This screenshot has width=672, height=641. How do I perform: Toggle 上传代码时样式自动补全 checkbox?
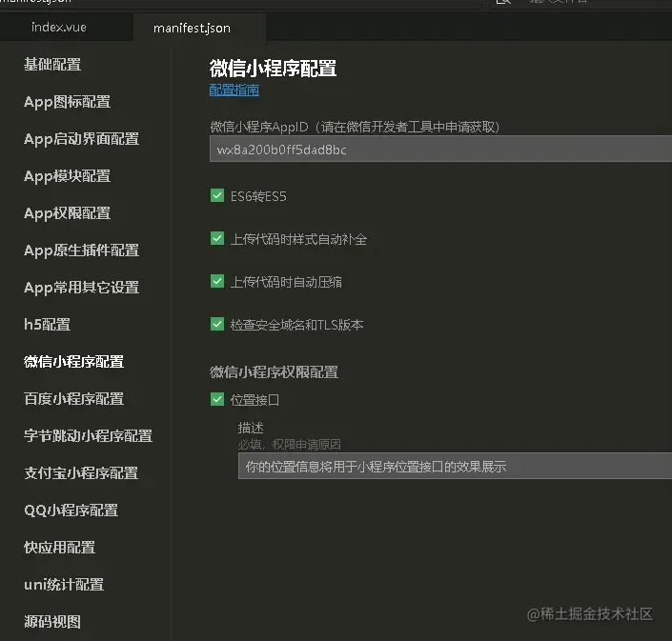tap(217, 238)
